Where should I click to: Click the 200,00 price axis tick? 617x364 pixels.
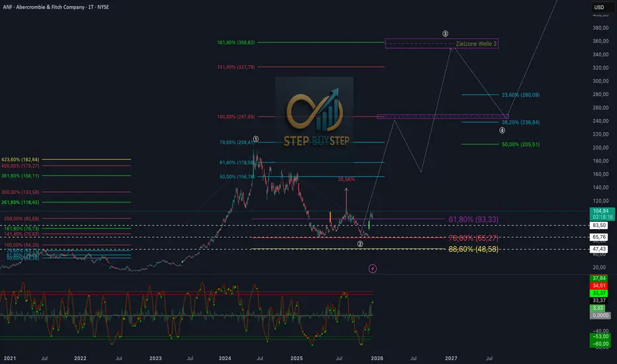(600, 148)
